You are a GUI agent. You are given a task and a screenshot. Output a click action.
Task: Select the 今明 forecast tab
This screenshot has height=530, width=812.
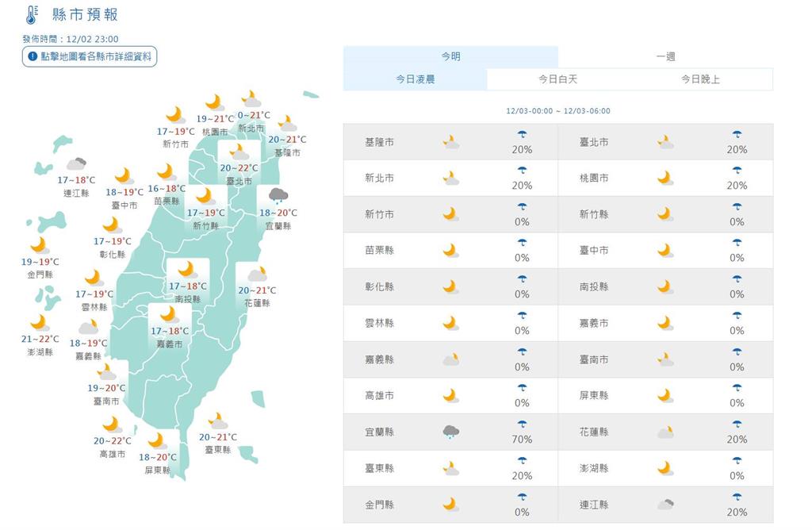[x=450, y=56]
